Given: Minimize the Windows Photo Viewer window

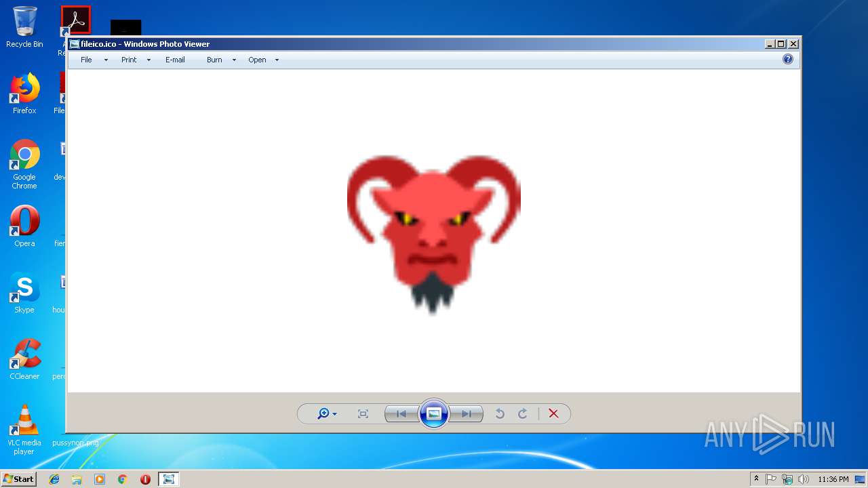Looking at the screenshot, I should click(x=770, y=44).
